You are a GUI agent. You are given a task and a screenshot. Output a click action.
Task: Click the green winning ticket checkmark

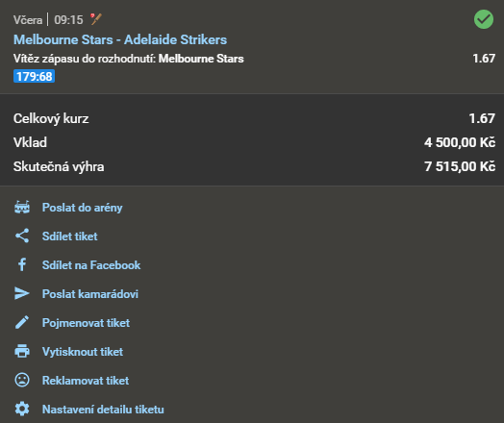tap(484, 19)
